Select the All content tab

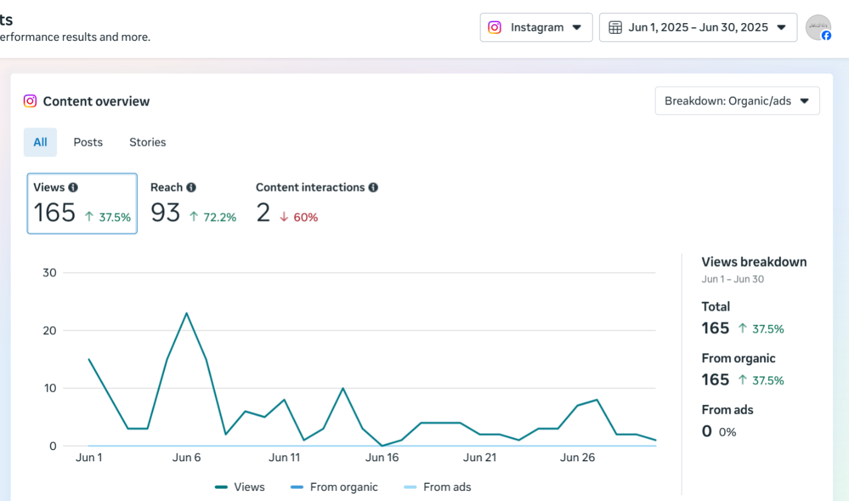click(x=40, y=142)
